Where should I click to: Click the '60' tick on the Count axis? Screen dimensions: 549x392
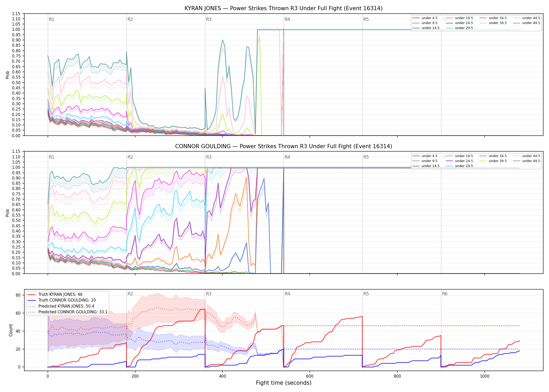(x=18, y=313)
